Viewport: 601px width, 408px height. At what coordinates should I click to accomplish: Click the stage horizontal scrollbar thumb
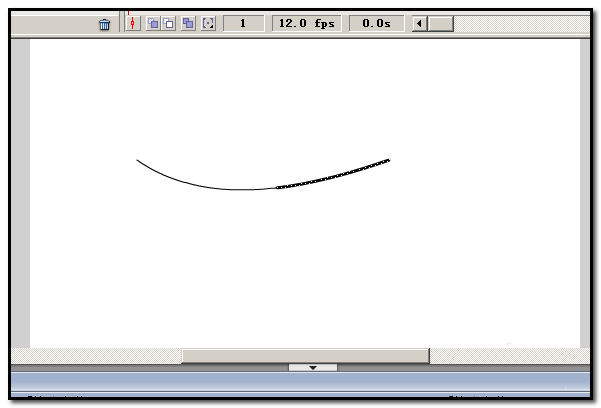click(x=305, y=355)
